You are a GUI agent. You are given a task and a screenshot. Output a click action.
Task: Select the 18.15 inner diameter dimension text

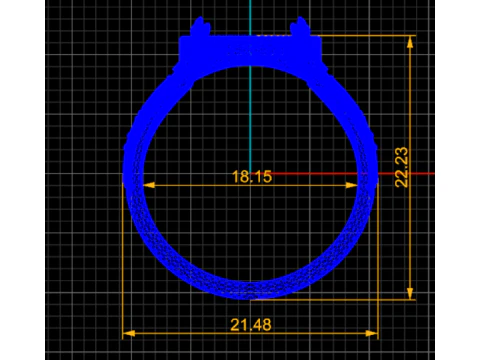(252, 176)
